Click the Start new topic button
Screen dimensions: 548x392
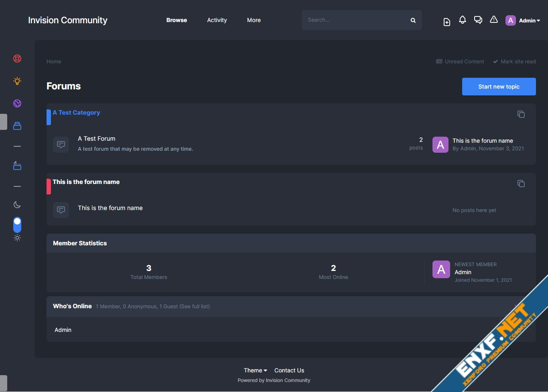tap(499, 87)
